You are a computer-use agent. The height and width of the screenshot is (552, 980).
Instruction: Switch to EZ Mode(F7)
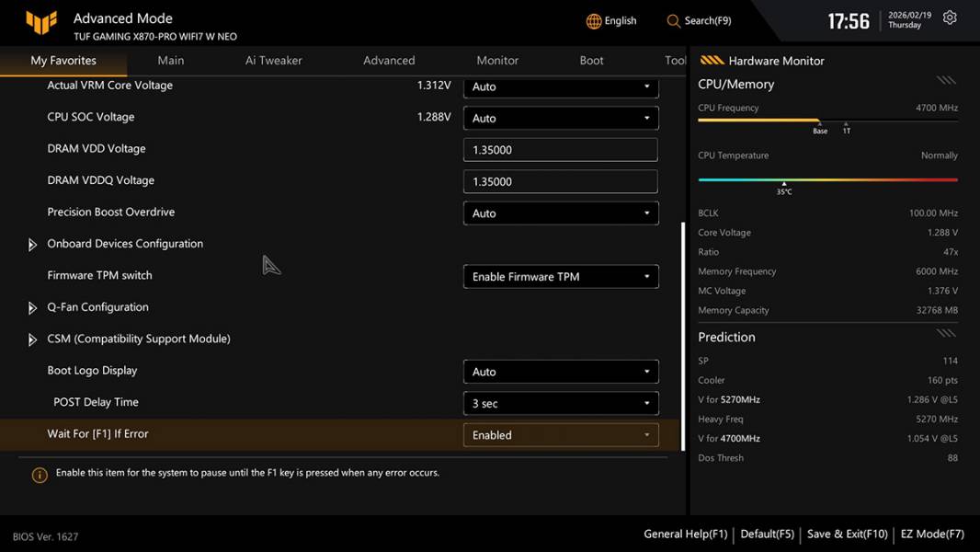click(x=931, y=534)
